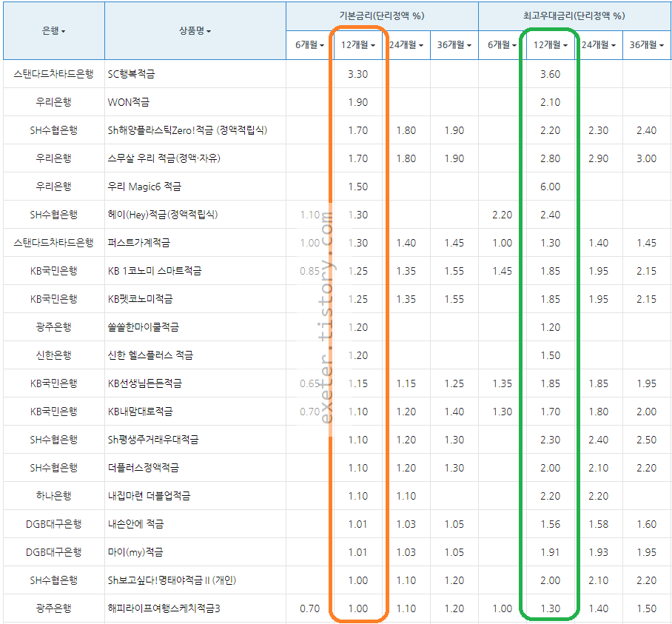
Task: Select 내손안에 적금 product name
Action: click(135, 524)
